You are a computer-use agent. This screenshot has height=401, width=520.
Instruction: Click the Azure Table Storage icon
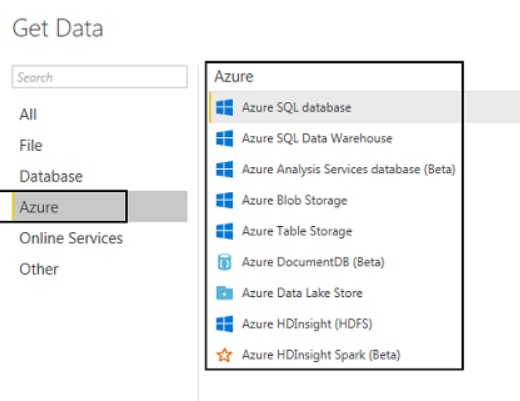(x=224, y=231)
